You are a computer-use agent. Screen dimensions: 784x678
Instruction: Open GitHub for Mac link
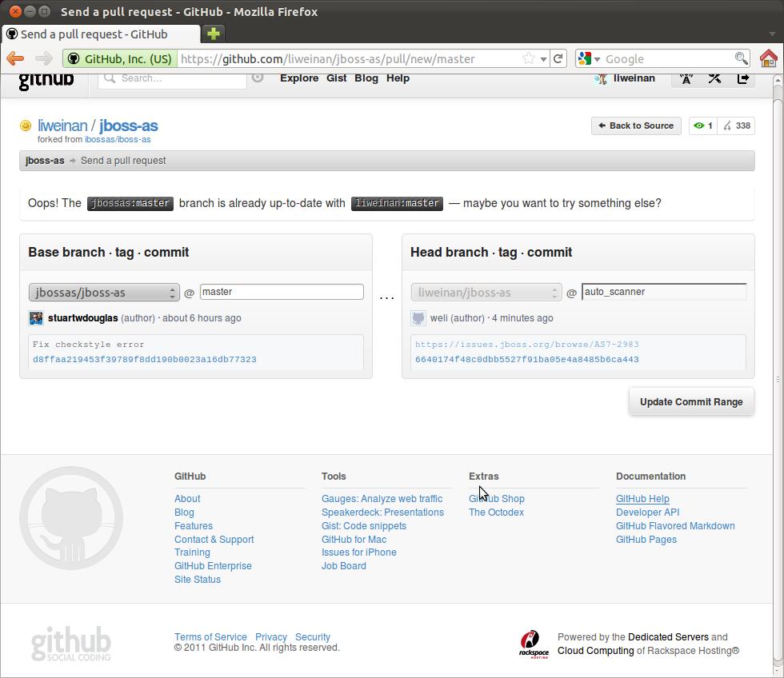(354, 539)
